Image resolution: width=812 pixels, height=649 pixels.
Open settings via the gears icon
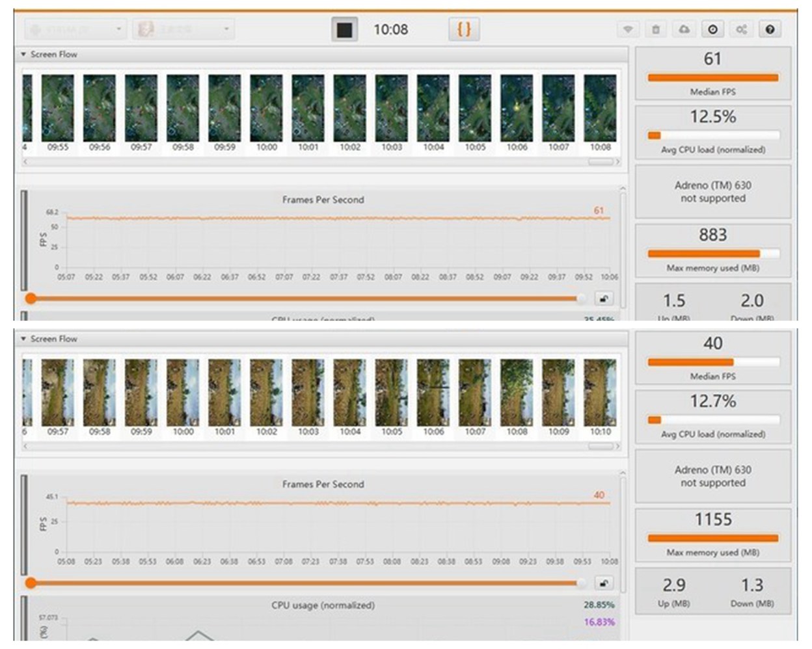741,29
